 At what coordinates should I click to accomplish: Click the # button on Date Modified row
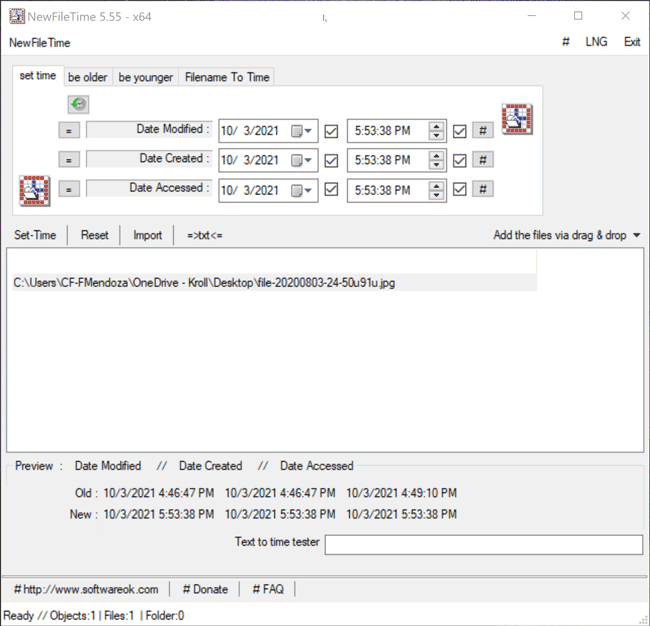pos(483,131)
